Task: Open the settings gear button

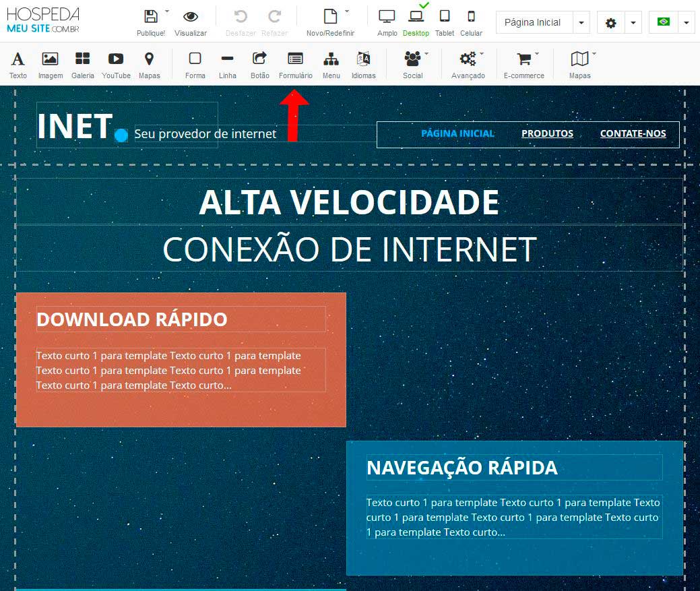Action: coord(610,23)
